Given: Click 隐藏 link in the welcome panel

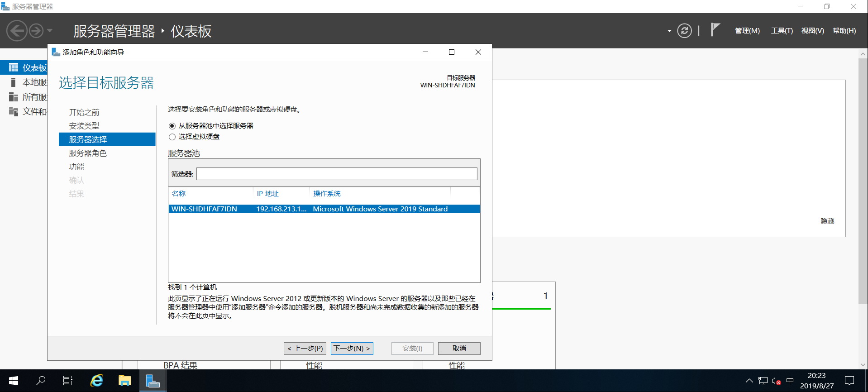Looking at the screenshot, I should tap(827, 221).
